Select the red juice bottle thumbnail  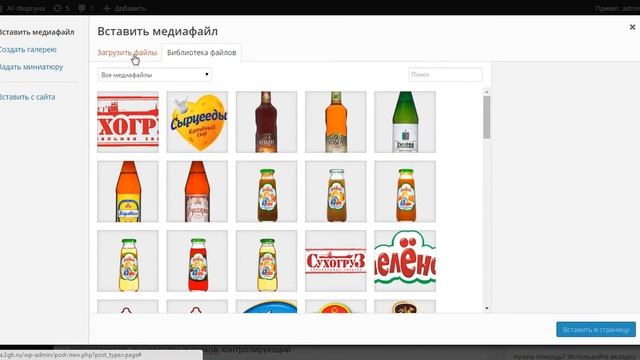197,261
